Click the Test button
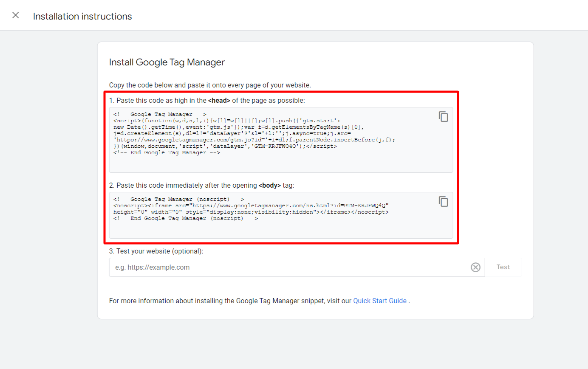 [x=503, y=267]
